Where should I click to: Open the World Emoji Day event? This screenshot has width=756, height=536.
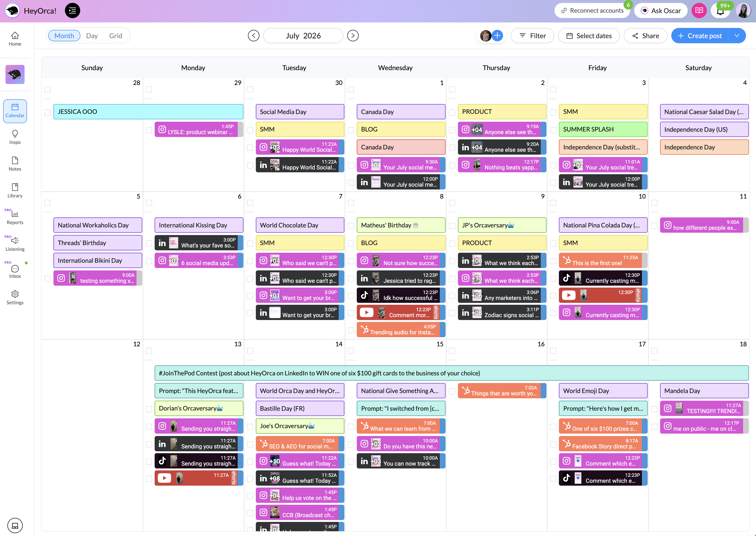(x=603, y=391)
